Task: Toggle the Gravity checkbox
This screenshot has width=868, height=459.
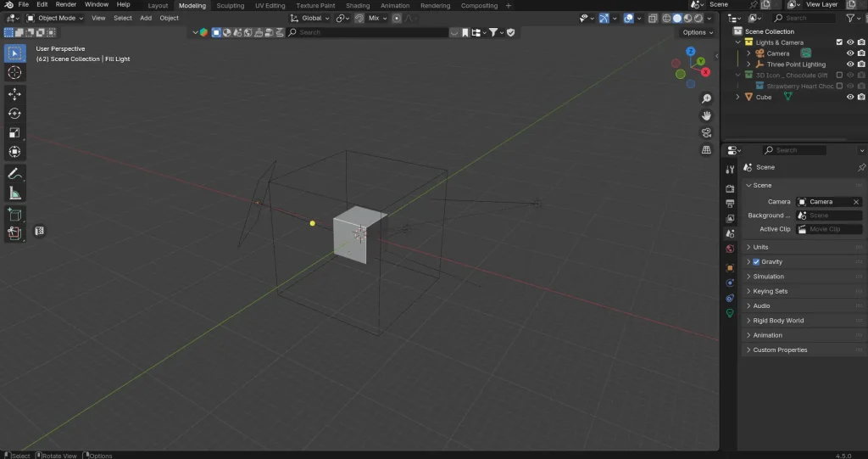Action: click(x=756, y=261)
